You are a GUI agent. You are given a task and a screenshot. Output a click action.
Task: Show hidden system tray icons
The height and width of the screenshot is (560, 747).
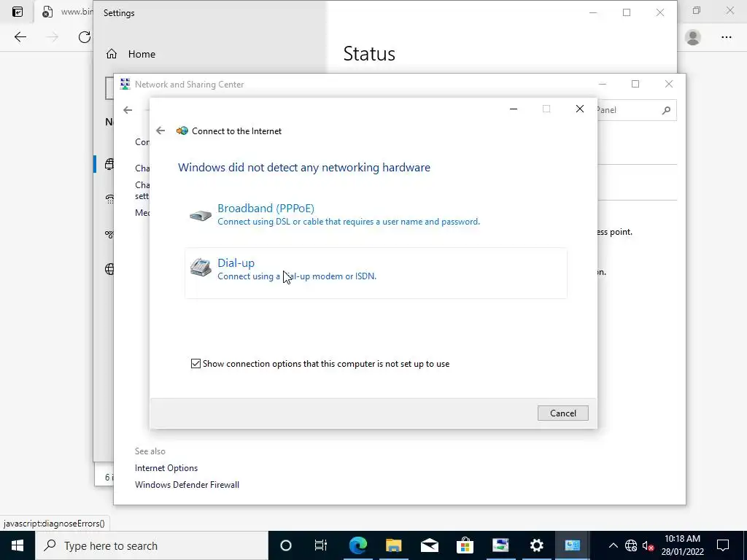pos(613,545)
